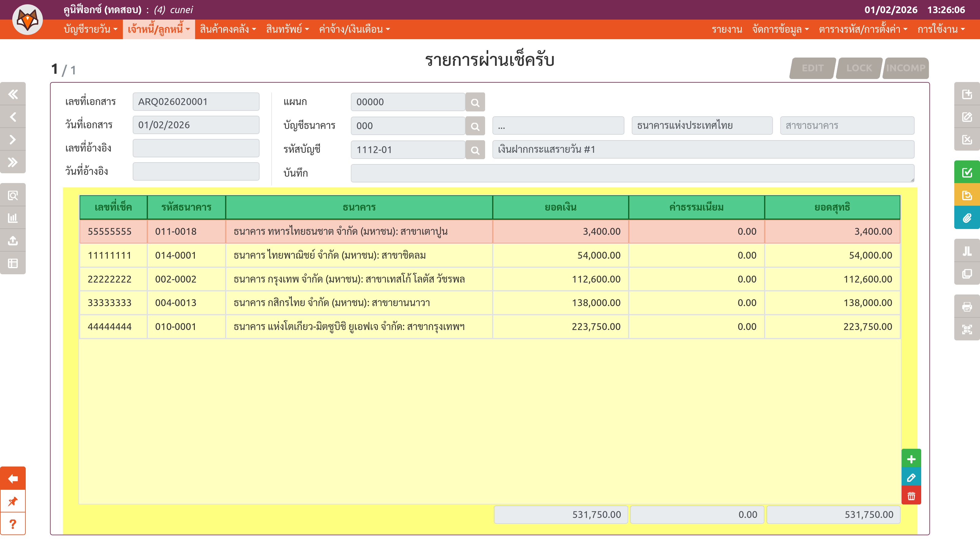Click the printer icon in right sidebar
This screenshot has width=980, height=551.
pyautogui.click(x=967, y=306)
